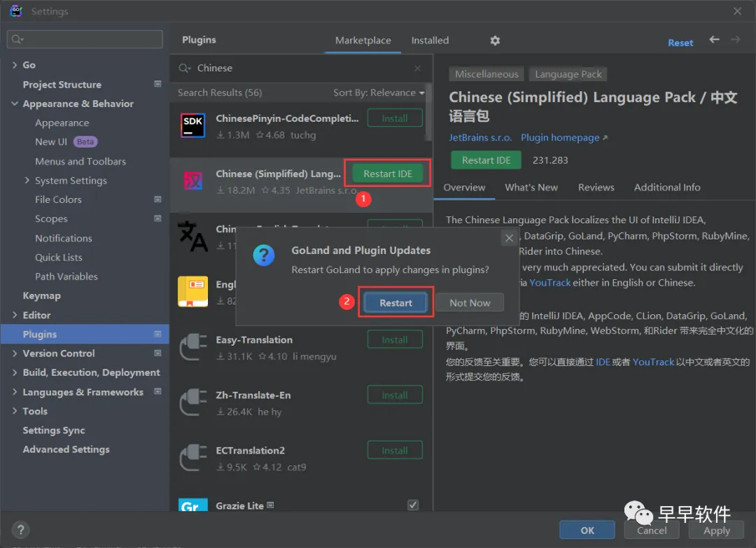Click the File Colors project-level icon

[x=157, y=199]
